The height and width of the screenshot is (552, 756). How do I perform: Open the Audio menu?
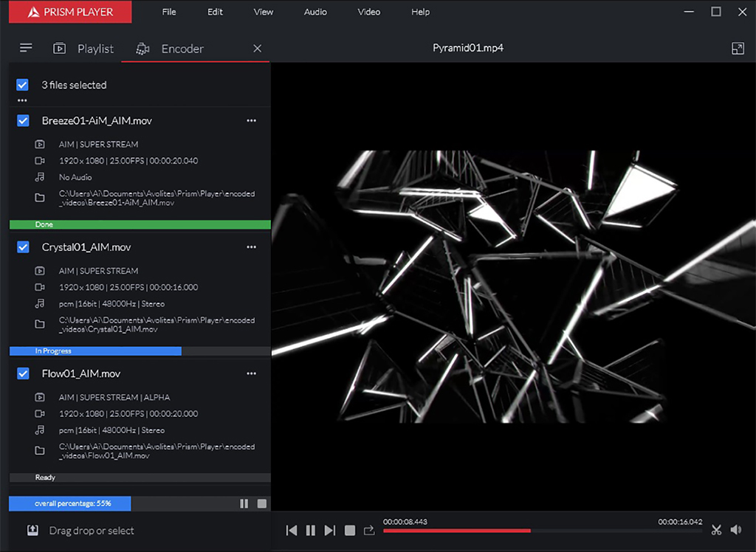click(x=315, y=12)
